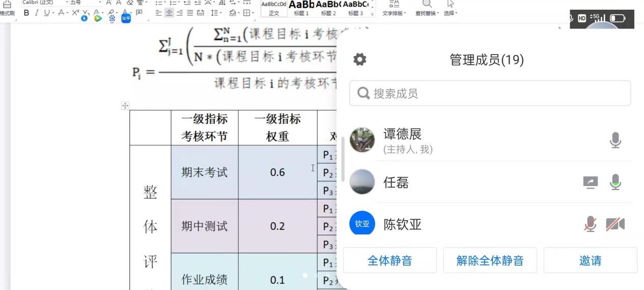
Task: Click the Zhihu shortcut icon
Action: [x=126, y=18]
